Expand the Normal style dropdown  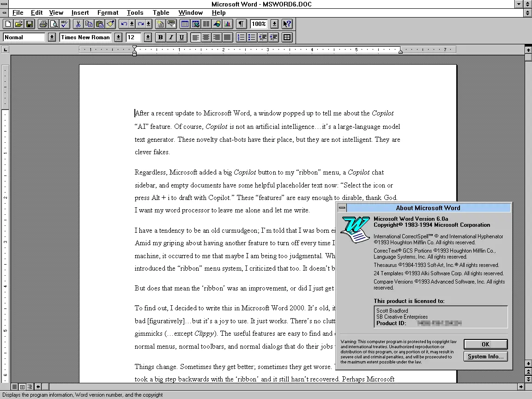click(52, 37)
